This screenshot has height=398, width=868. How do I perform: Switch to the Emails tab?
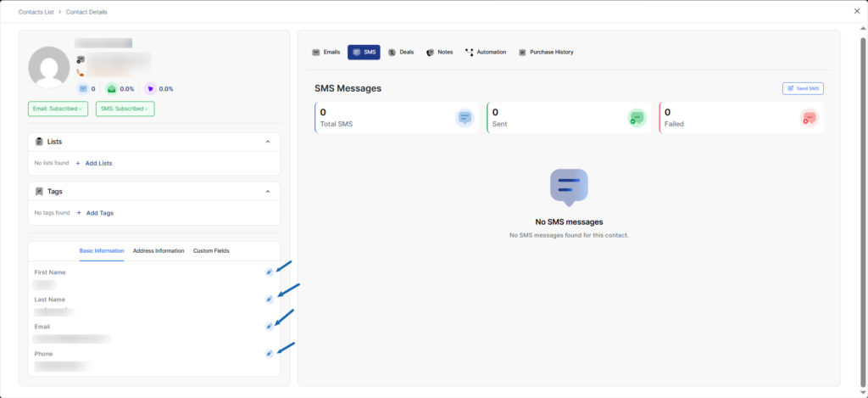[326, 53]
